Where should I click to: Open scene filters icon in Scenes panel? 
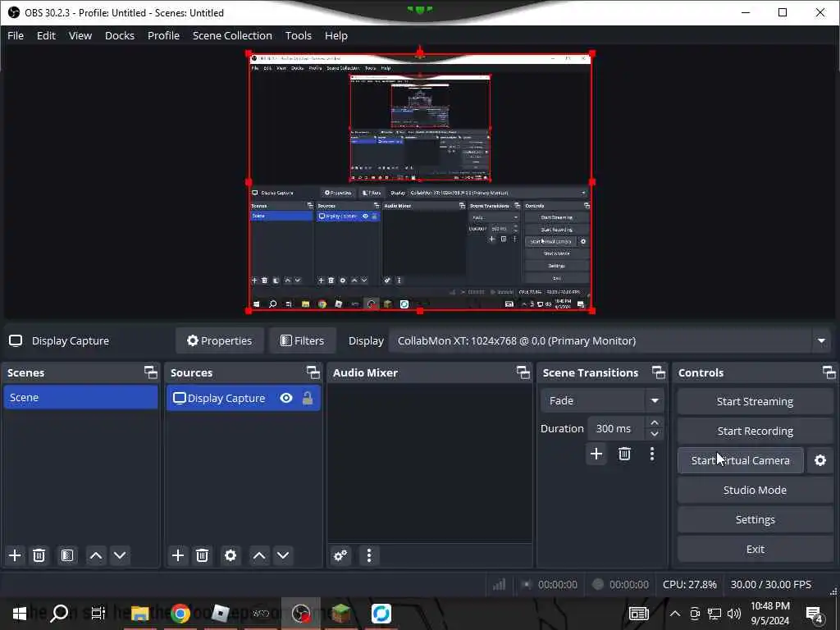click(x=67, y=555)
